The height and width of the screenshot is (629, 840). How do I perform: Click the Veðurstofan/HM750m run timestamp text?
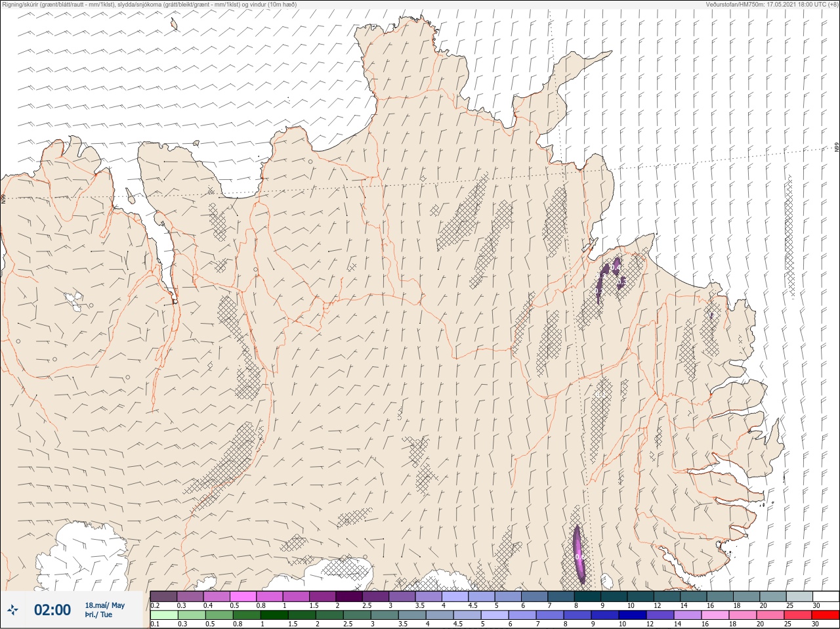point(772,4)
